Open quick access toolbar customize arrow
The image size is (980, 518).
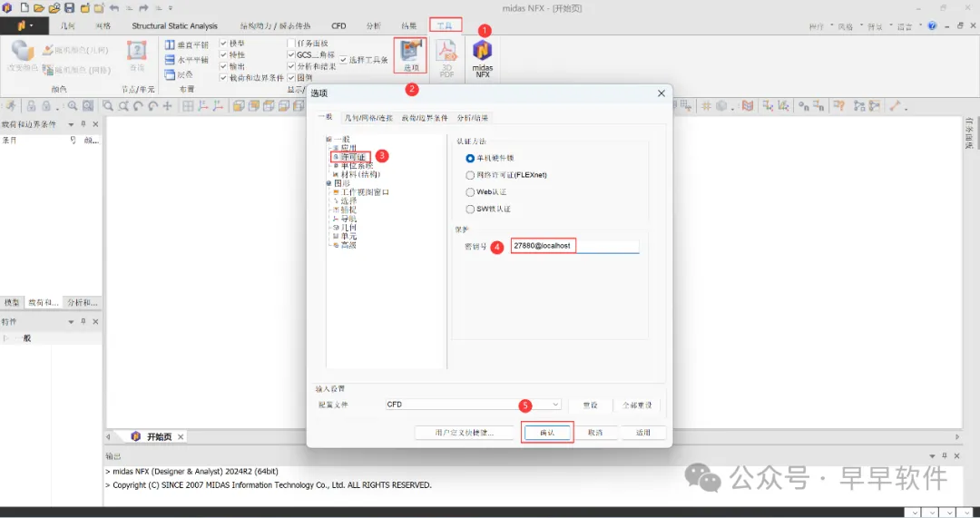click(171, 8)
